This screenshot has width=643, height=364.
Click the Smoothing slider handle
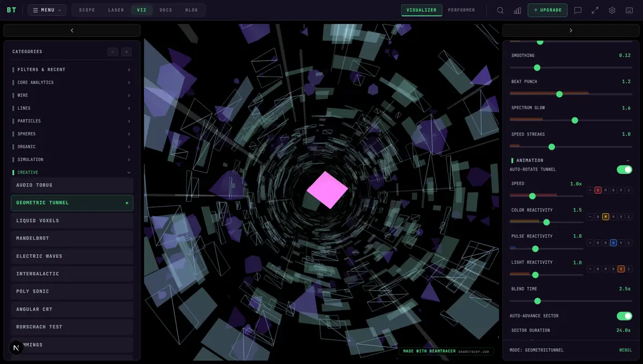click(537, 67)
